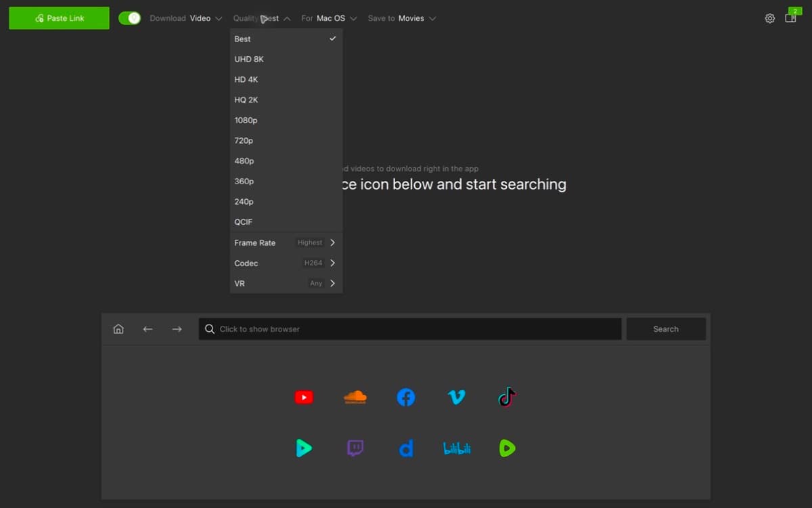Open the TikTok site icon
812x508 pixels.
point(507,397)
